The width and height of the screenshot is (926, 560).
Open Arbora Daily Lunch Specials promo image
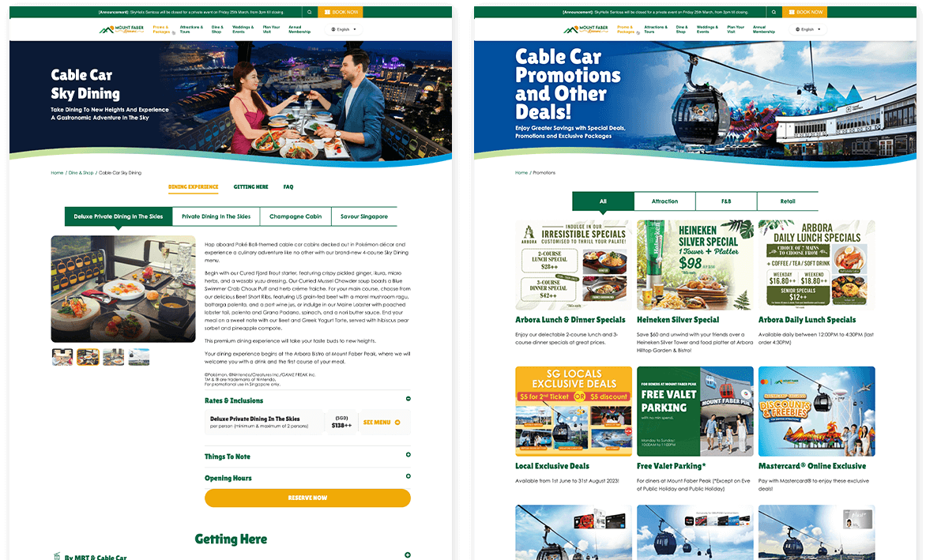pos(817,265)
